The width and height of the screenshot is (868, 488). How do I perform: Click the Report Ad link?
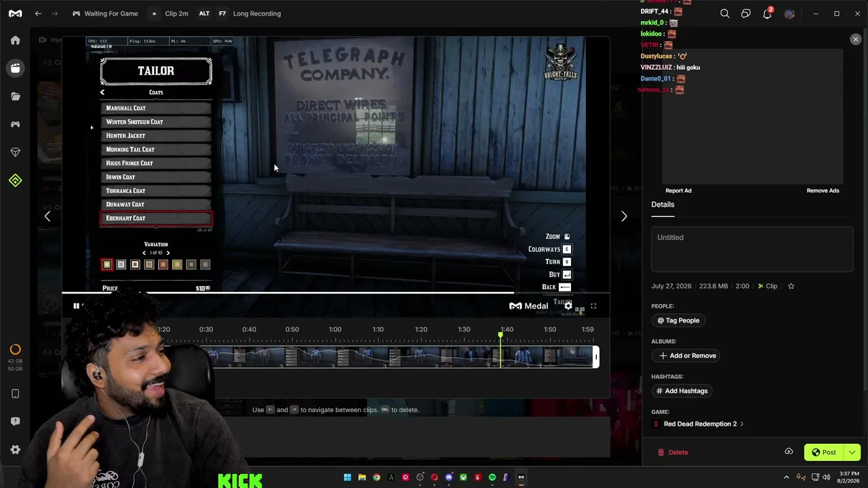[678, 190]
